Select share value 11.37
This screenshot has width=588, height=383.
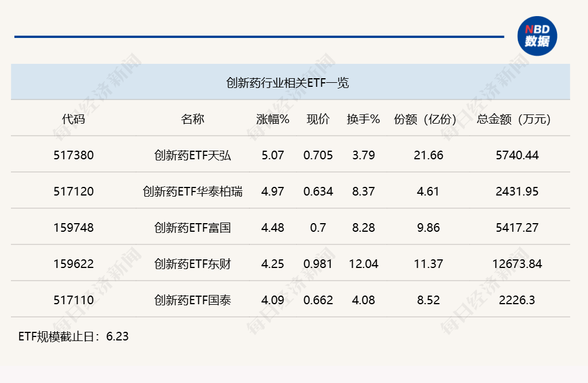428,264
